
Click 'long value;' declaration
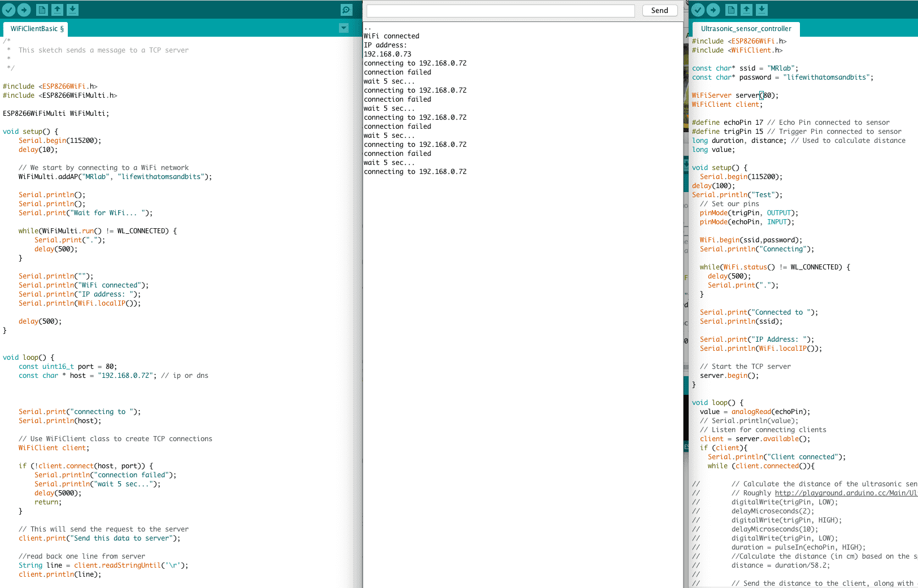pos(713,150)
